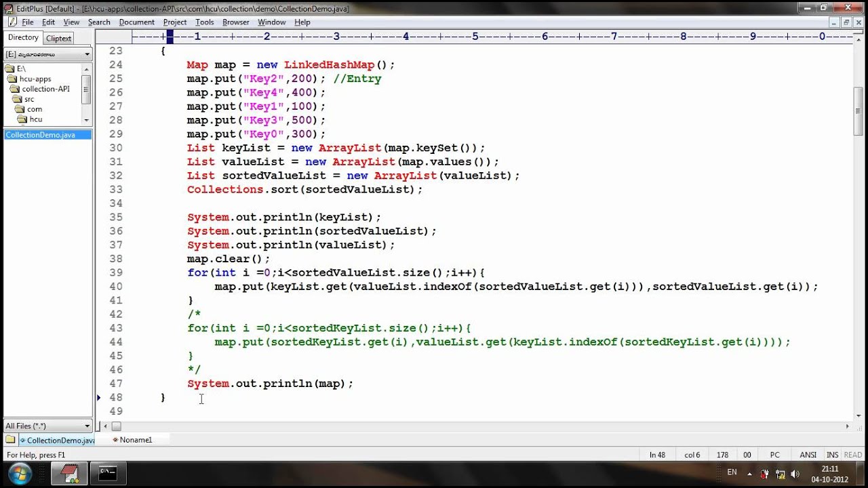This screenshot has width=868, height=488.
Task: Open the Window menu
Action: (x=272, y=22)
